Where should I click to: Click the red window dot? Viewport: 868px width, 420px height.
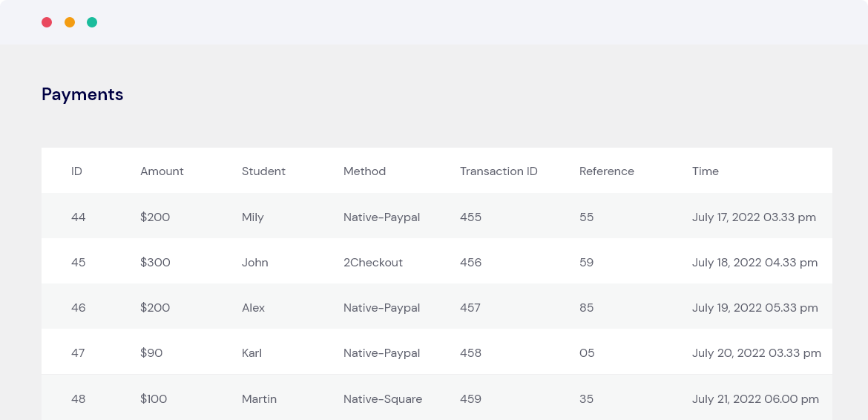(47, 22)
